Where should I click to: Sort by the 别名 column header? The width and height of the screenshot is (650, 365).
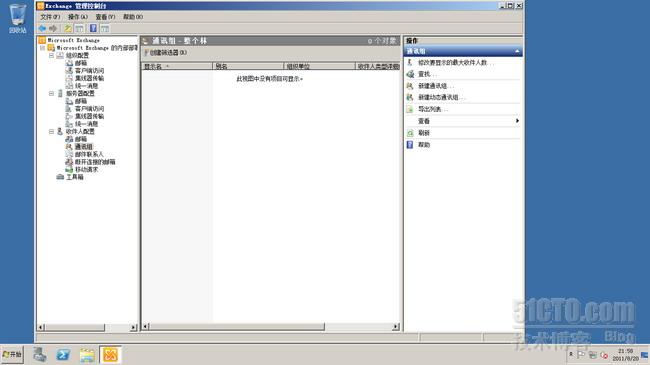(248, 66)
